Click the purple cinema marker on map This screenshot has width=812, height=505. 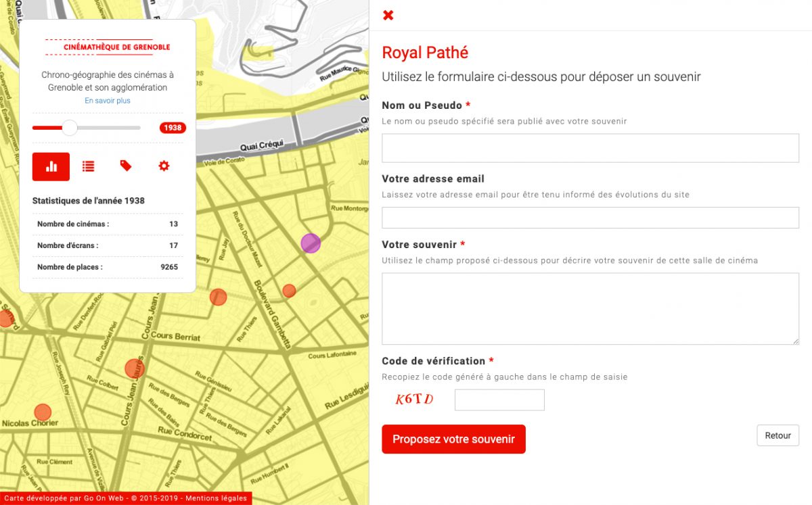(x=311, y=243)
